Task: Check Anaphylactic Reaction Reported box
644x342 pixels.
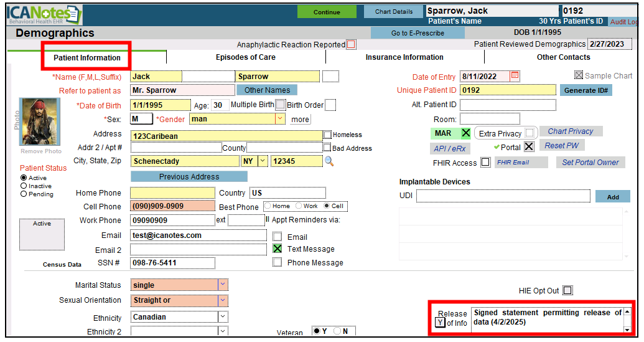Action: pos(352,44)
